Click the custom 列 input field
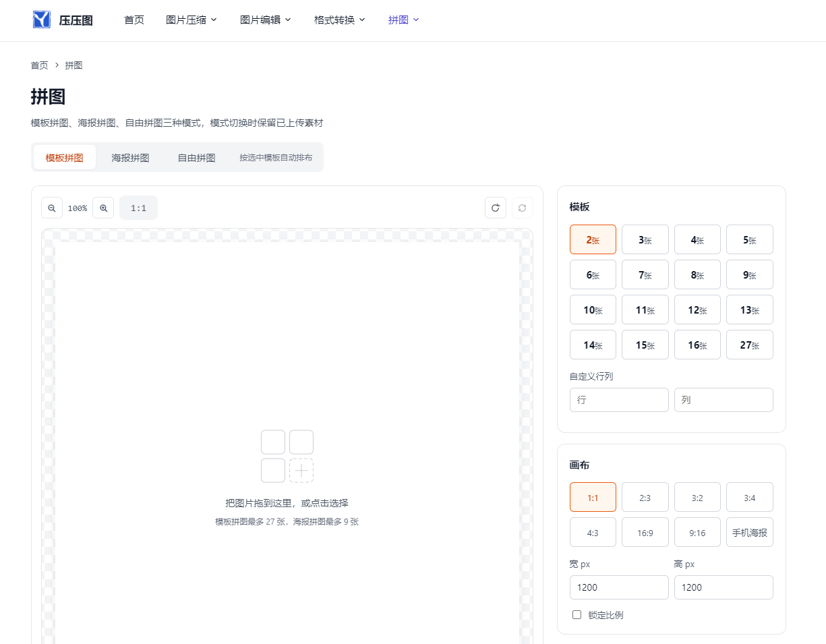The width and height of the screenshot is (826, 644). tap(724, 400)
